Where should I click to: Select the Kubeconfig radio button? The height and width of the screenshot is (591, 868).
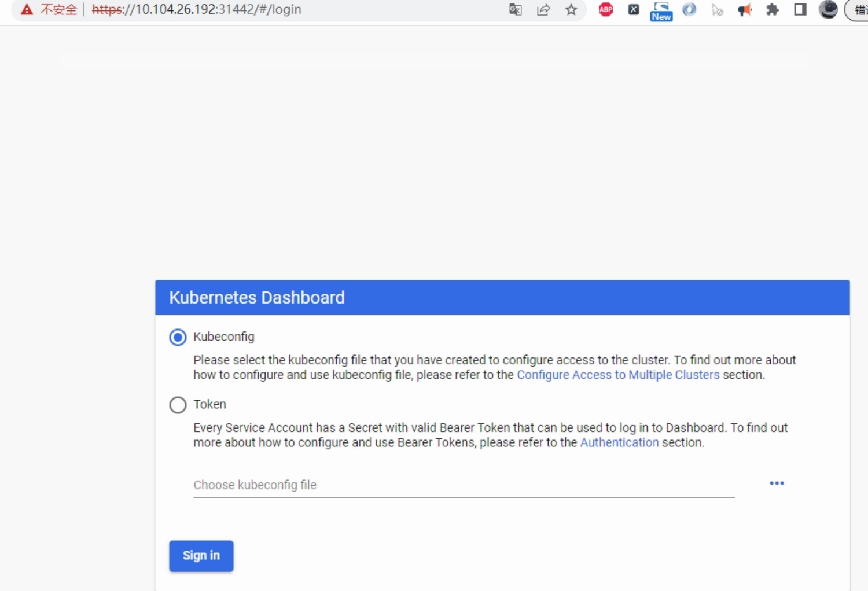click(178, 337)
